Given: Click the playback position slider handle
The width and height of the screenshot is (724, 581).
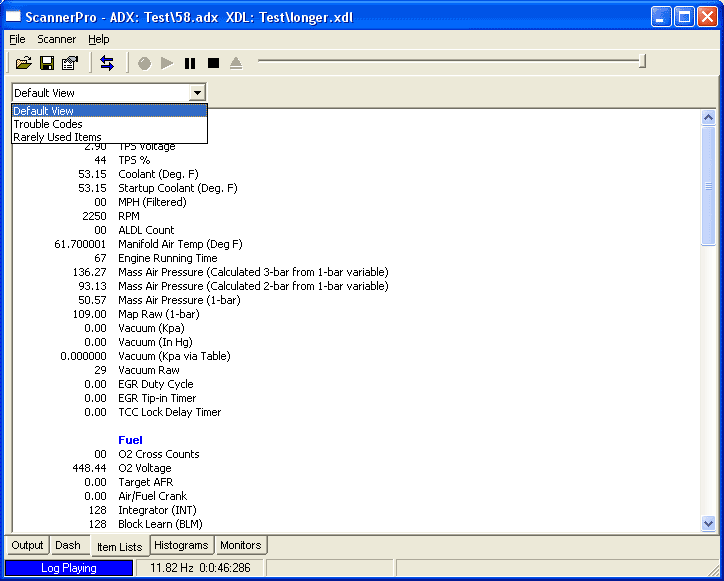Looking at the screenshot, I should (x=642, y=62).
